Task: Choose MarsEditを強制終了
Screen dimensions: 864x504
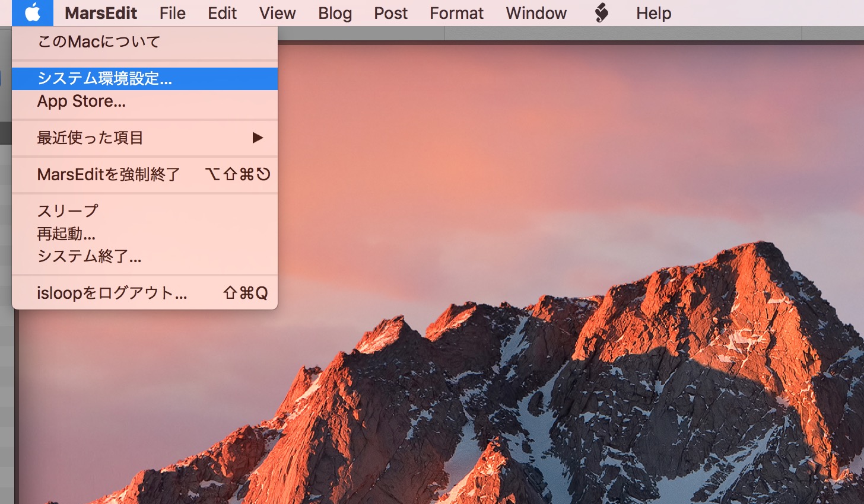Action: [x=145, y=174]
